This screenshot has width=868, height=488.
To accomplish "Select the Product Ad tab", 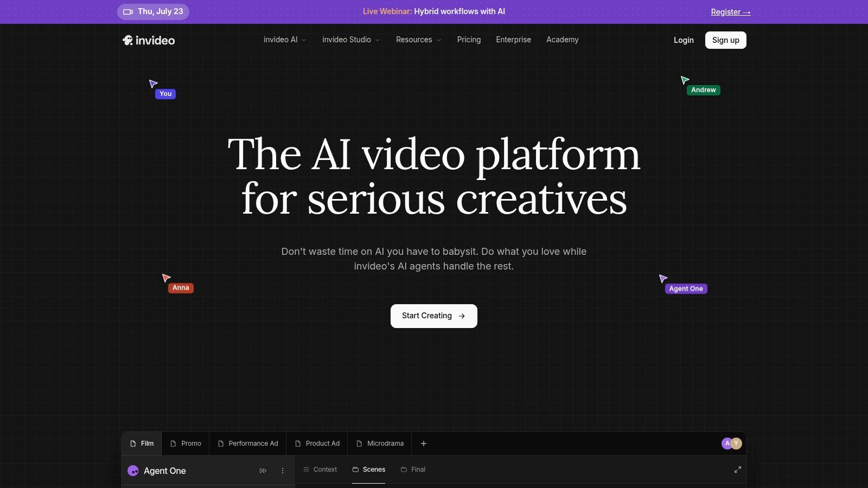I will 317,444.
